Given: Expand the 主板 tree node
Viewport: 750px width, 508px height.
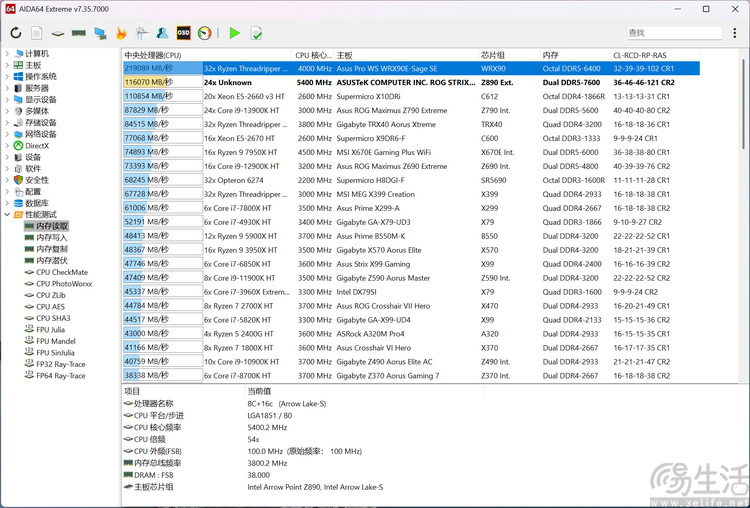Looking at the screenshot, I should 7,65.
